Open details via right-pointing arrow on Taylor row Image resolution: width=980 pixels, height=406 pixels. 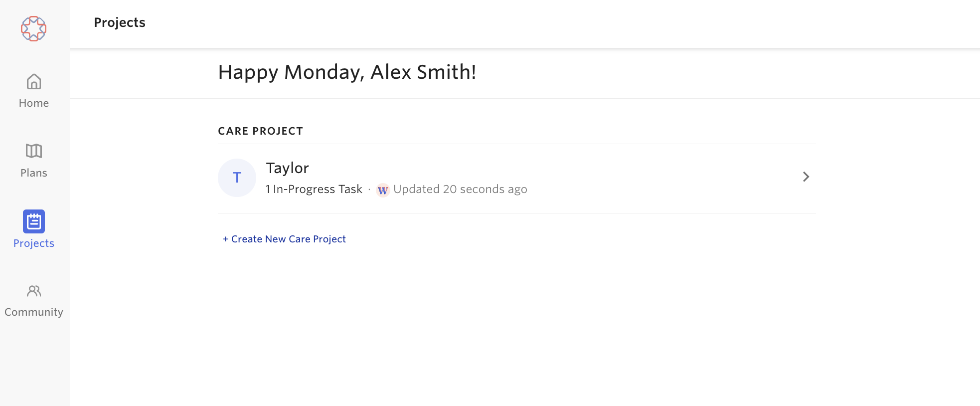806,177
